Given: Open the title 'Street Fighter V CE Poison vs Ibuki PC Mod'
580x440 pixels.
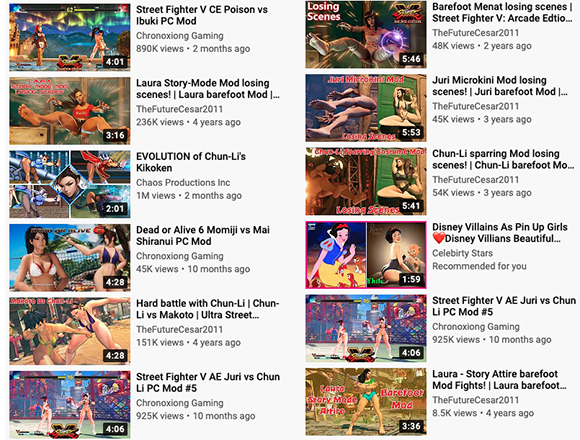Looking at the screenshot, I should pos(202,15).
